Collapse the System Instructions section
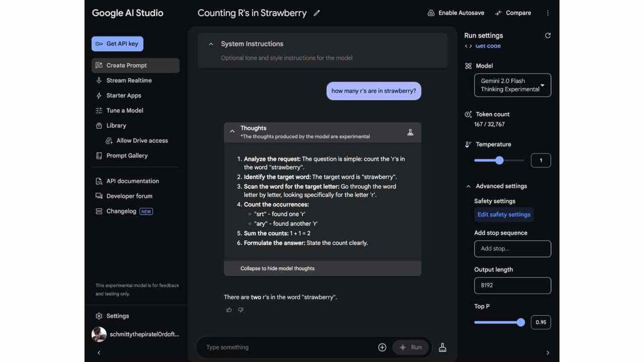This screenshot has height=362, width=644. [x=211, y=44]
